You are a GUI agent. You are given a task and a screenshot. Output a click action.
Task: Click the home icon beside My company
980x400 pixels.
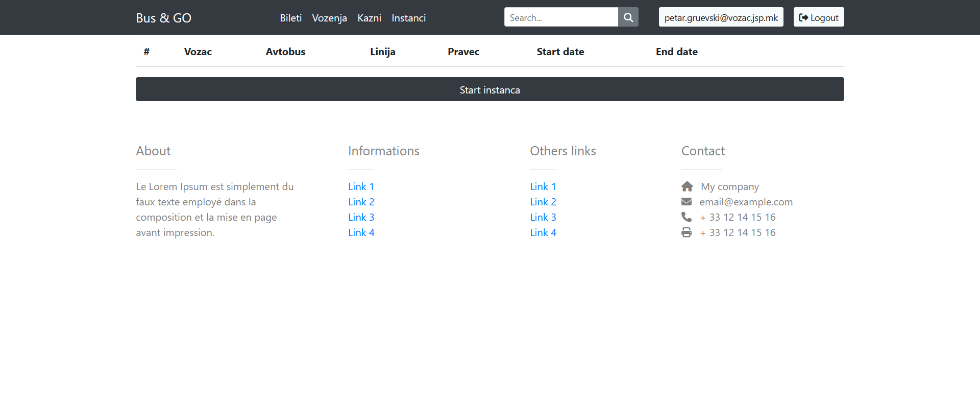tap(687, 186)
